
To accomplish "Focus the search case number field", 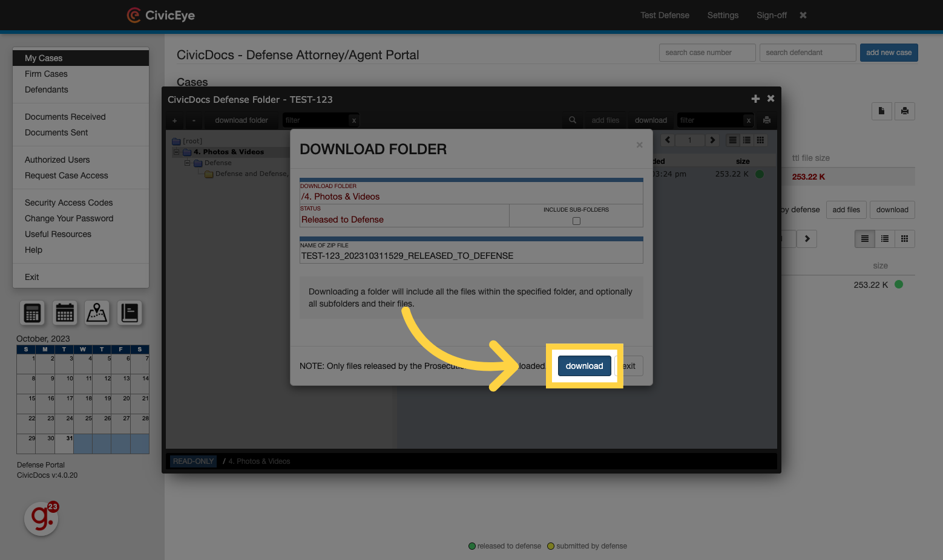I will tap(707, 53).
